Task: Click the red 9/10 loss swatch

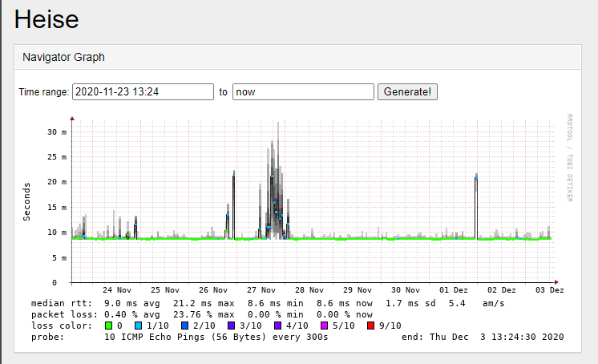Action: 370,326
